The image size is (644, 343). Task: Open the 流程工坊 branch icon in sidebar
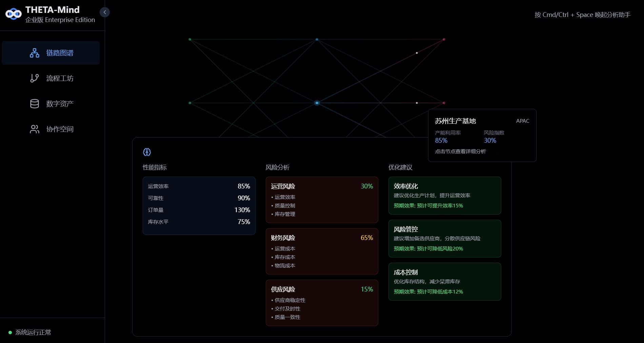[34, 78]
